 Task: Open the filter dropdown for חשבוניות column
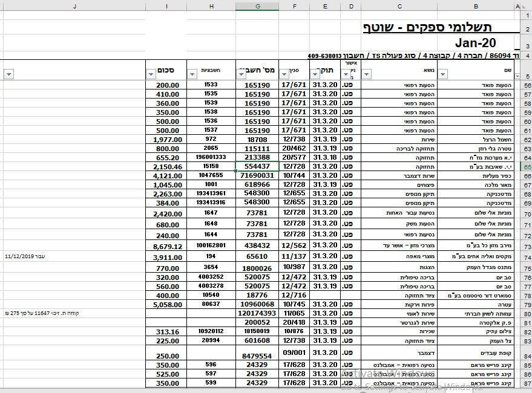[192, 74]
